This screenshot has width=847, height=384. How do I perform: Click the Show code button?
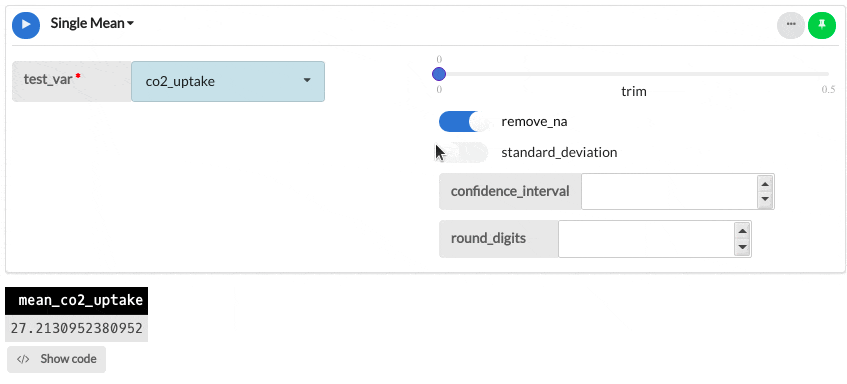coord(57,359)
